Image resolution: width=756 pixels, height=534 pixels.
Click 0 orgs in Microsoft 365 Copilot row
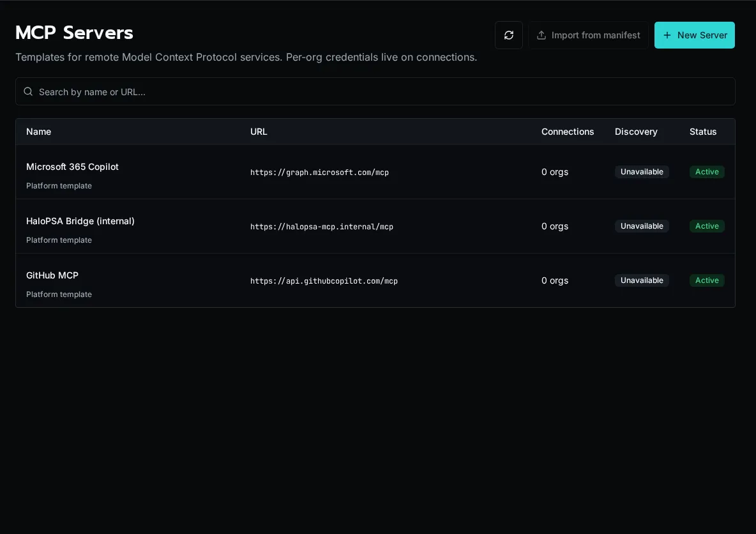click(x=555, y=172)
